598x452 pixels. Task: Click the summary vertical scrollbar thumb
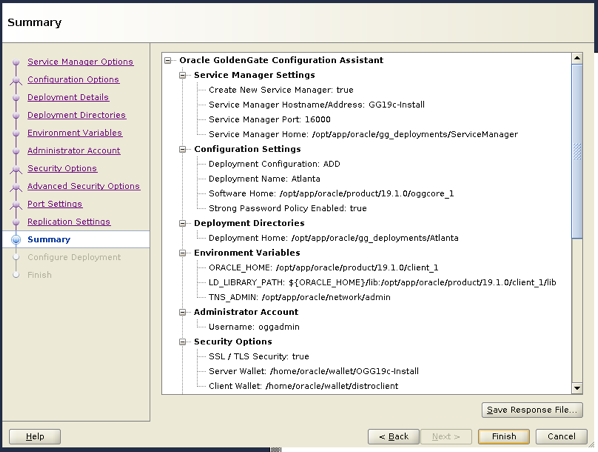(x=577, y=151)
